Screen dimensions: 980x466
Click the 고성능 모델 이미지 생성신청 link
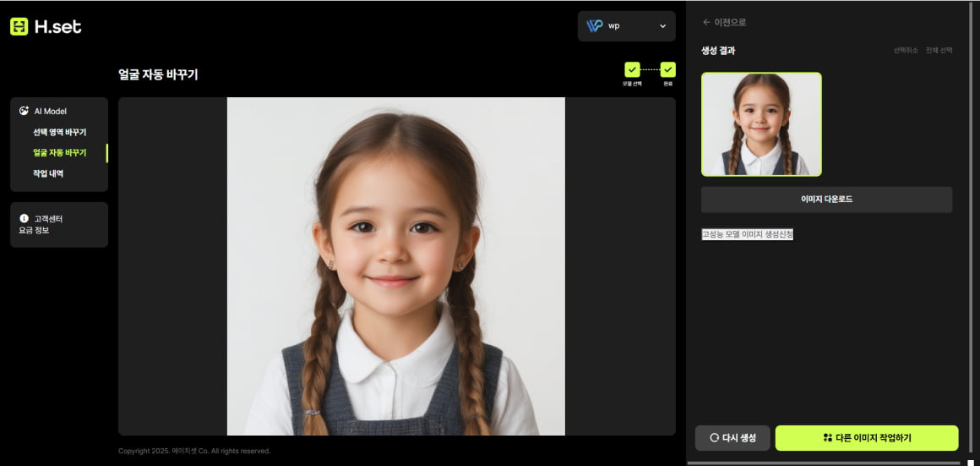(747, 234)
